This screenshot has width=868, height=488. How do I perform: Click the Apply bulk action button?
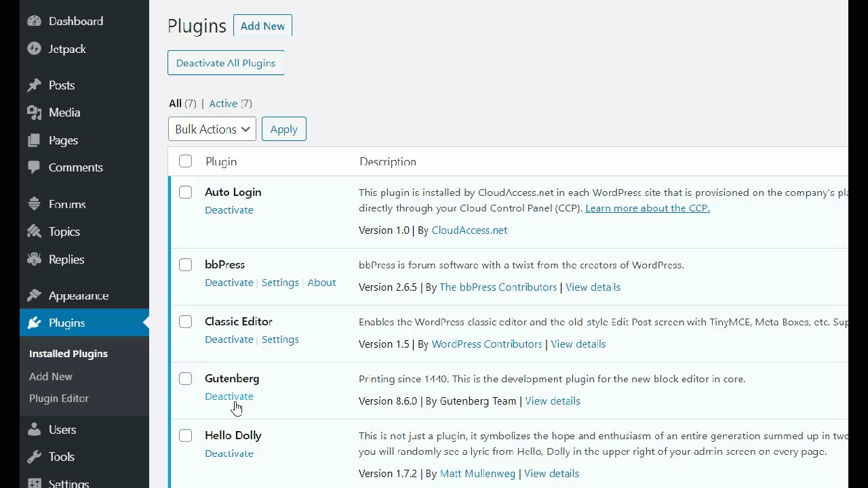[x=283, y=129]
